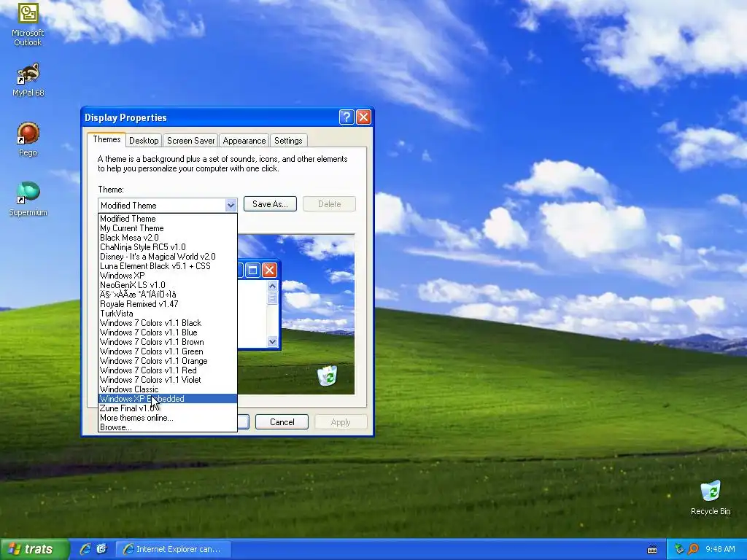Open the trats Start button
Image resolution: width=747 pixels, height=560 pixels.
point(34,549)
